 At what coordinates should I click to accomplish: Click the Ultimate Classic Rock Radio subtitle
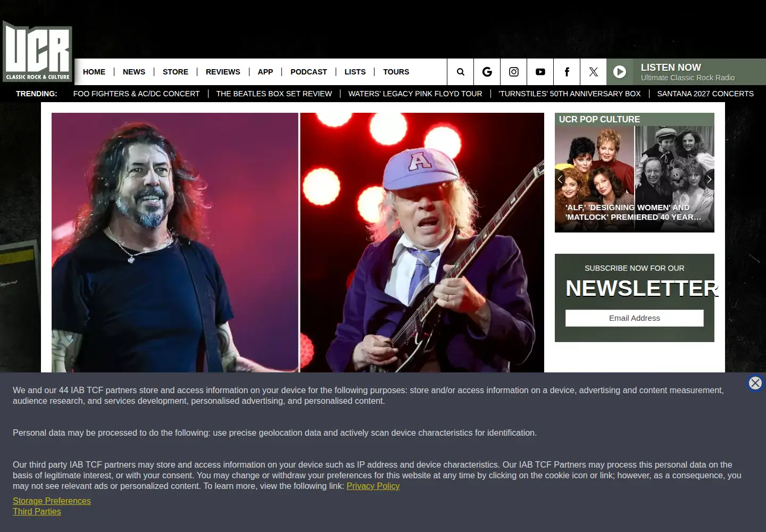pos(688,78)
